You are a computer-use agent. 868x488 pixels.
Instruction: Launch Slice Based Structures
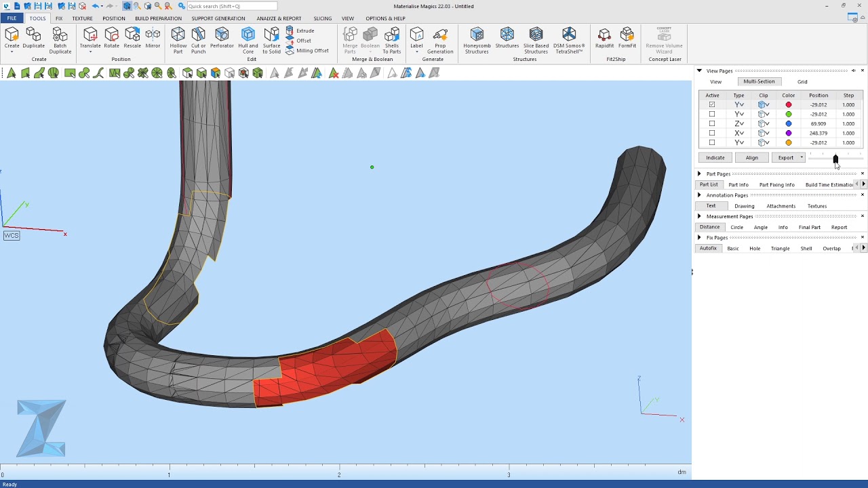click(x=536, y=41)
